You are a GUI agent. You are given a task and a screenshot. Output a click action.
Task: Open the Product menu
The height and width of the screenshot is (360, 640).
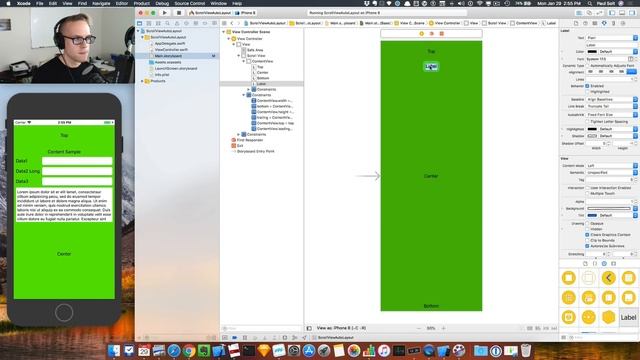pyautogui.click(x=142, y=3)
